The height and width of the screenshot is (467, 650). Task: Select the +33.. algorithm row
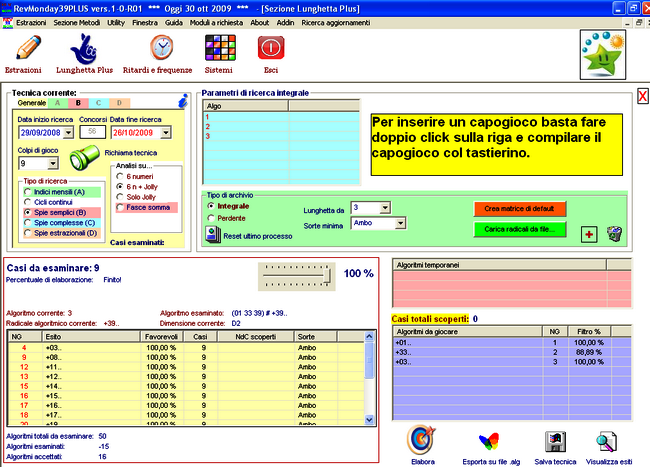(512, 352)
